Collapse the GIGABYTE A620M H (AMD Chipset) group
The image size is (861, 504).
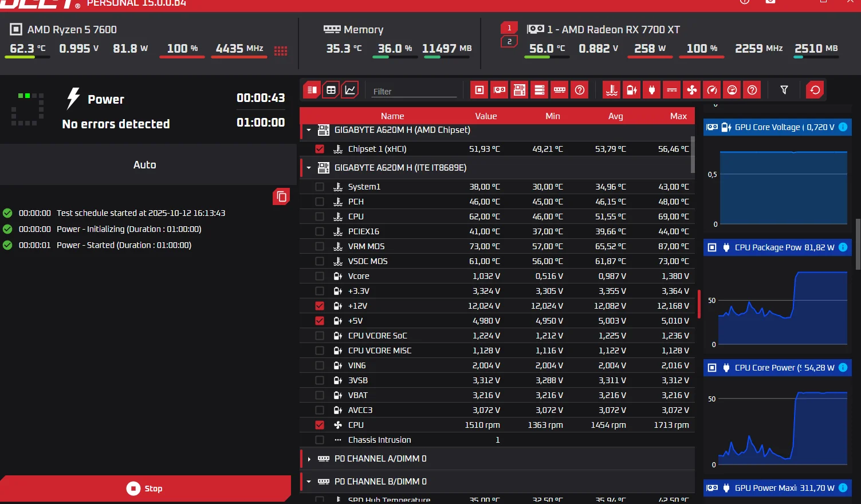pos(309,130)
